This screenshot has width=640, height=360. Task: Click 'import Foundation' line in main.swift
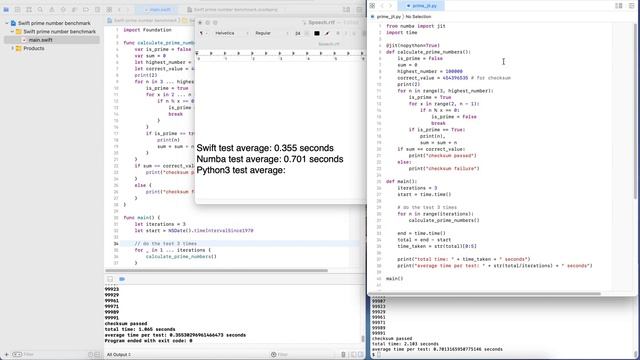(x=147, y=30)
